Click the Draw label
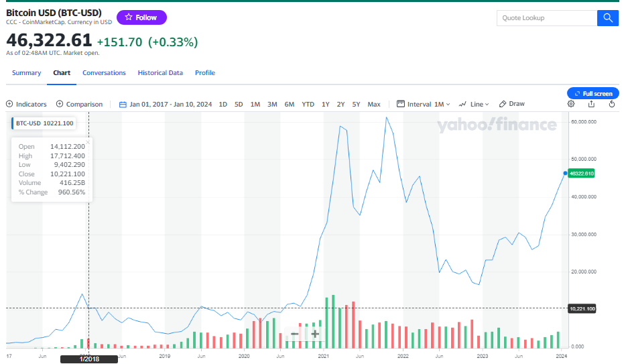The image size is (624, 364). [517, 104]
